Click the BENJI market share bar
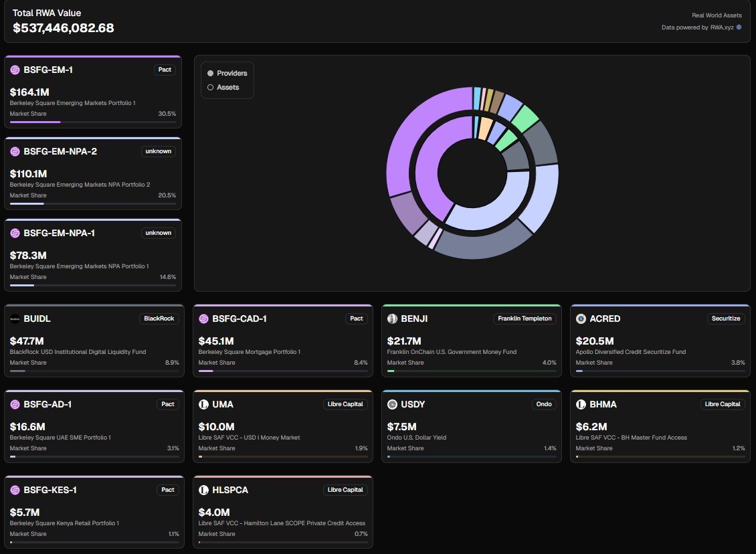Viewport: 756px width, 554px height. (472, 371)
